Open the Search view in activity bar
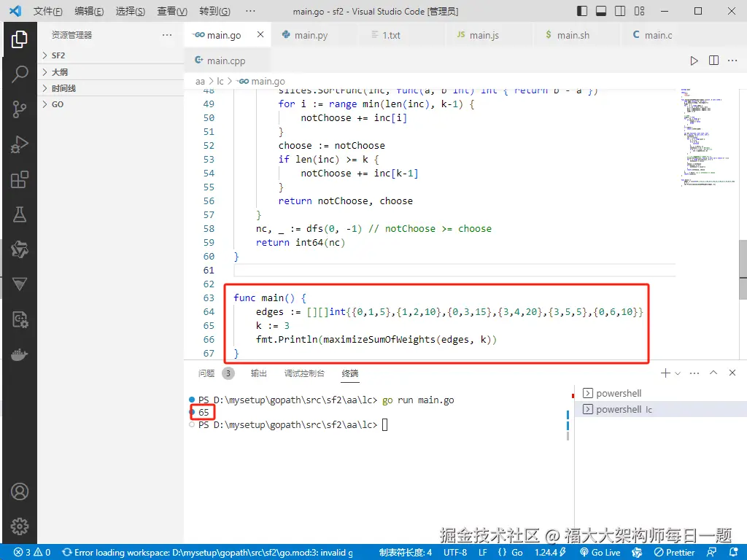 (19, 74)
